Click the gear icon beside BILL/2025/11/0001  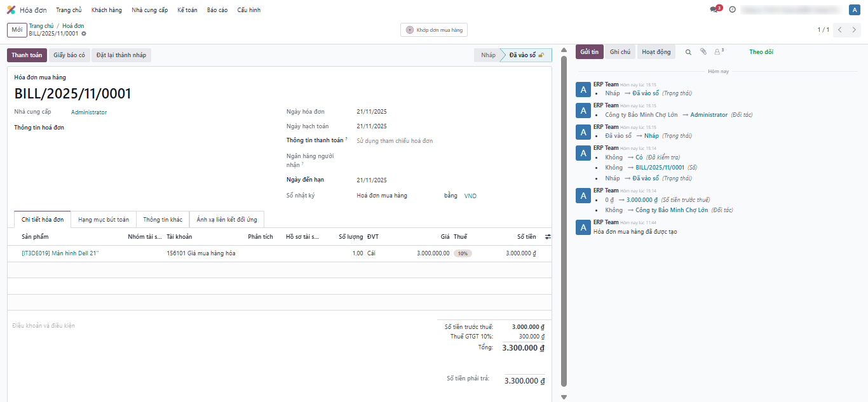(84, 34)
